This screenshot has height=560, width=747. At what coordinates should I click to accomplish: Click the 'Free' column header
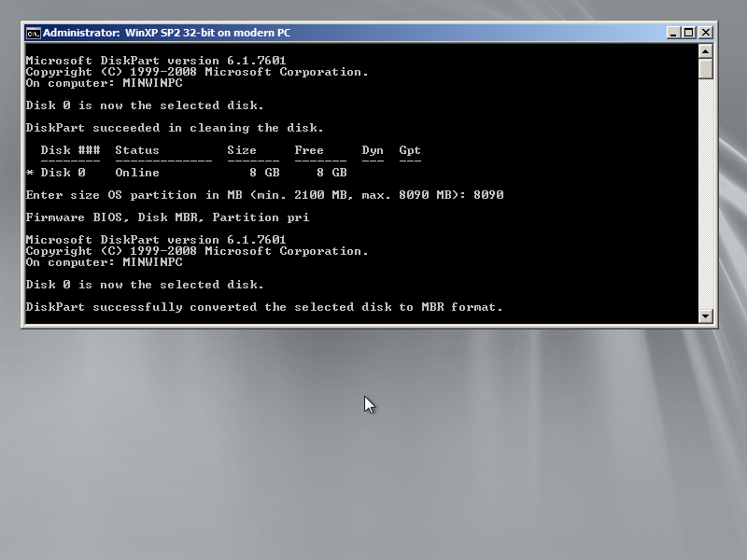click(309, 150)
